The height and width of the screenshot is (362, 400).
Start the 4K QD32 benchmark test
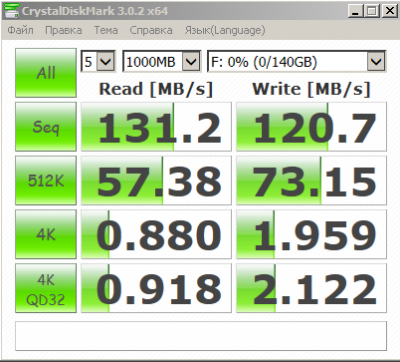pyautogui.click(x=46, y=288)
